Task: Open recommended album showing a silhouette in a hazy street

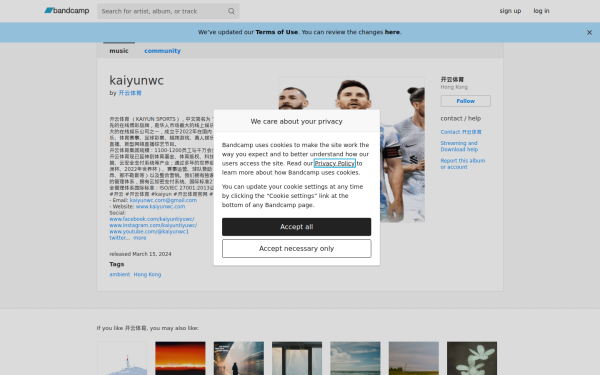Action: coord(239,358)
